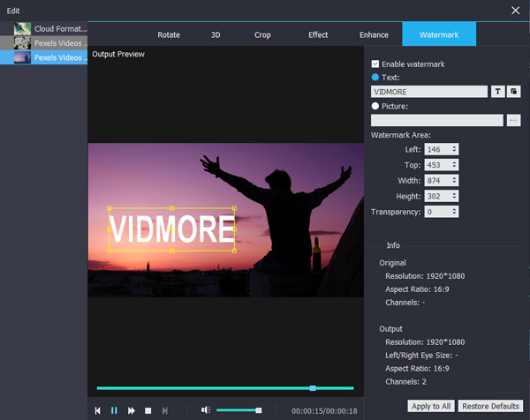The image size is (530, 420).
Task: Decrease the Width value stepper
Action: tap(454, 183)
